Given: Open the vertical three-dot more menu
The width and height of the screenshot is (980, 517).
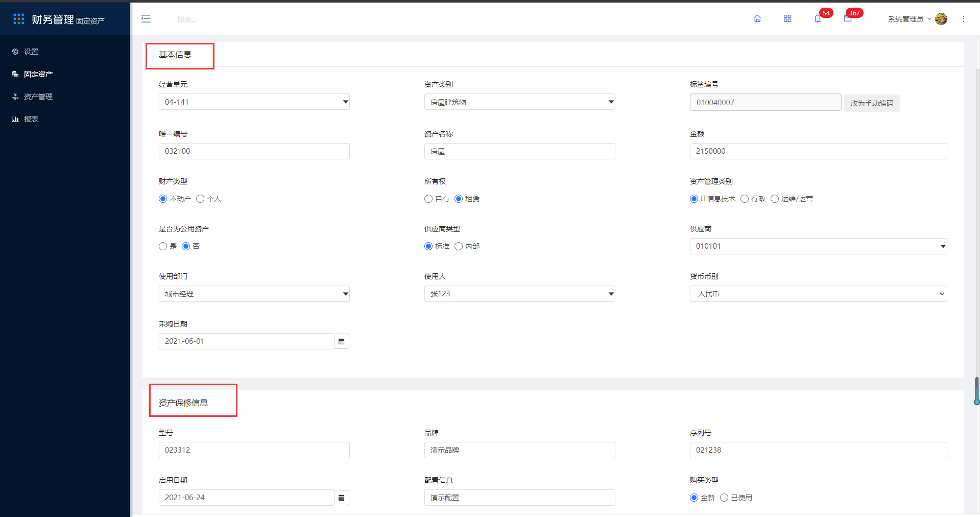Looking at the screenshot, I should tap(964, 19).
